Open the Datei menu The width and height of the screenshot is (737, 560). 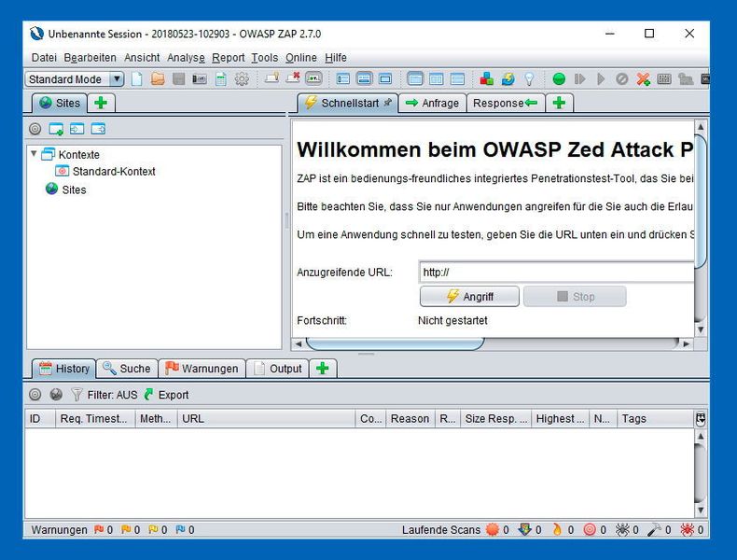click(44, 58)
